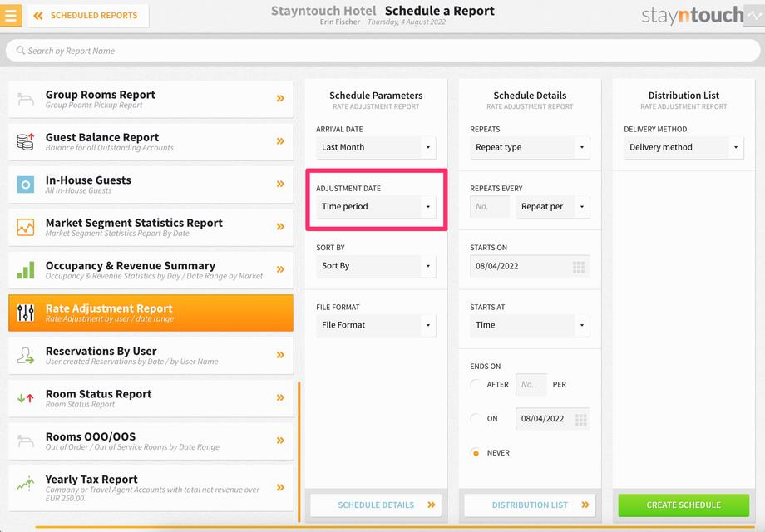The height and width of the screenshot is (532, 765).
Task: Click the magnifier icon in search bar
Action: (x=21, y=50)
